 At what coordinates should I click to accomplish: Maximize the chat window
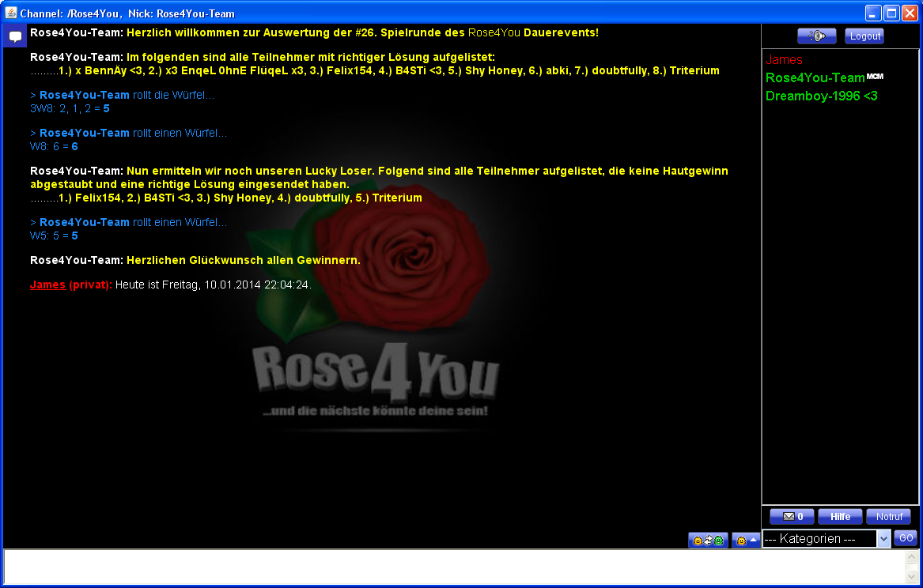point(891,13)
